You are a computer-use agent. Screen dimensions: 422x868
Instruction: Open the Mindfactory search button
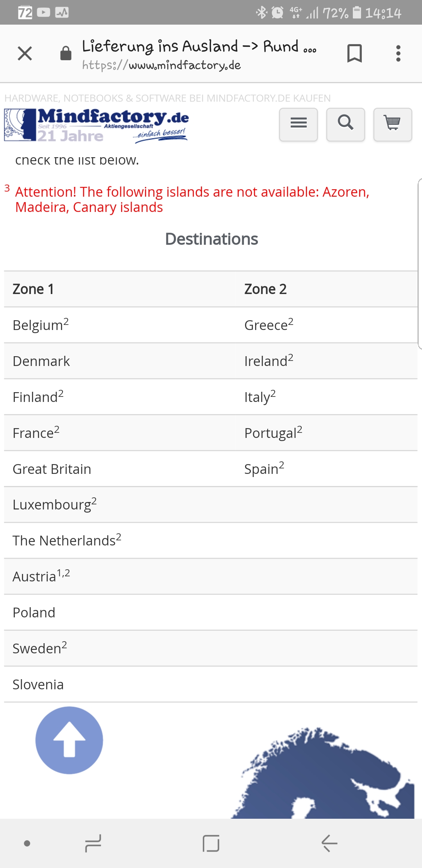click(345, 124)
